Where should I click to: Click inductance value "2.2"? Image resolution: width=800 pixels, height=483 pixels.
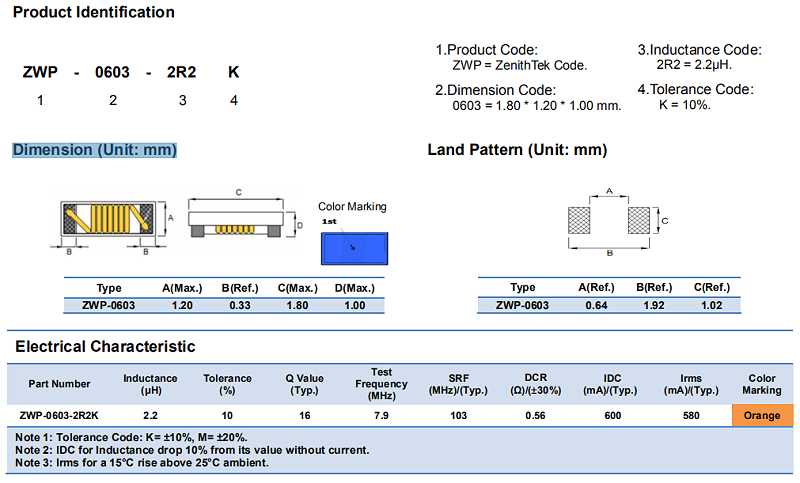[x=151, y=416]
